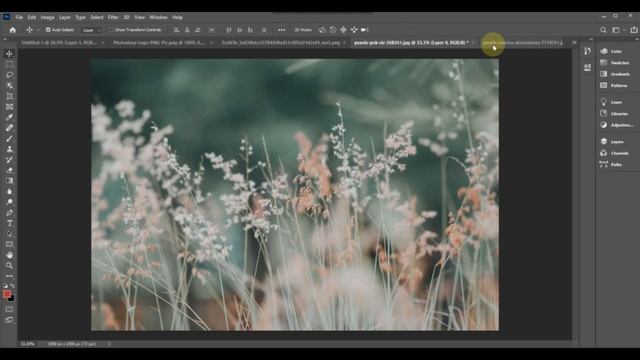Open the Filter menu
The height and width of the screenshot is (360, 640).
point(113,18)
